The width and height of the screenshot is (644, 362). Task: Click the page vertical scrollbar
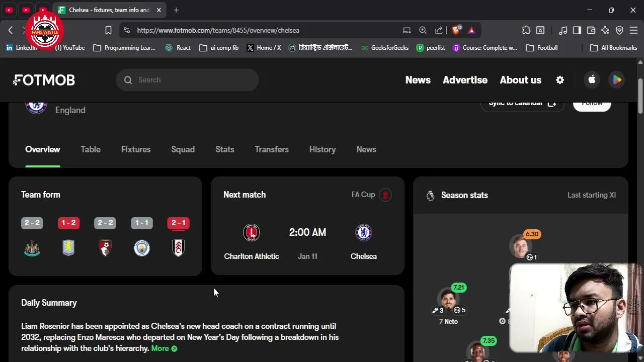point(640,96)
